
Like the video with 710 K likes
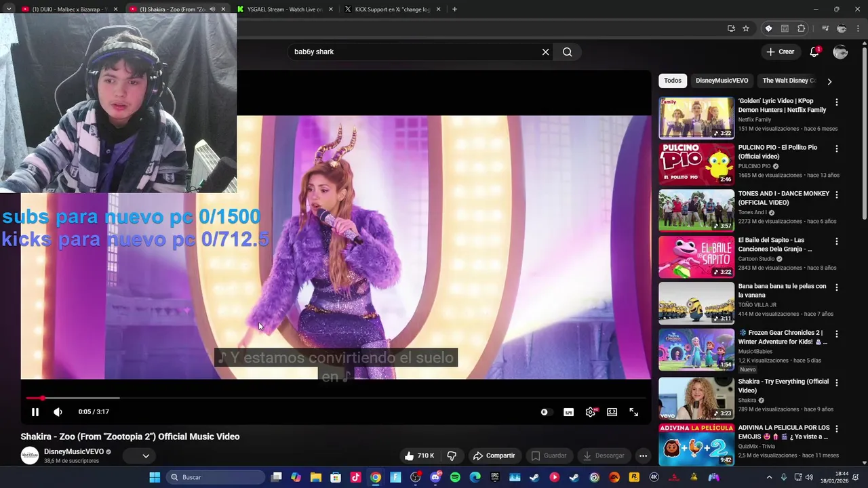[419, 455]
